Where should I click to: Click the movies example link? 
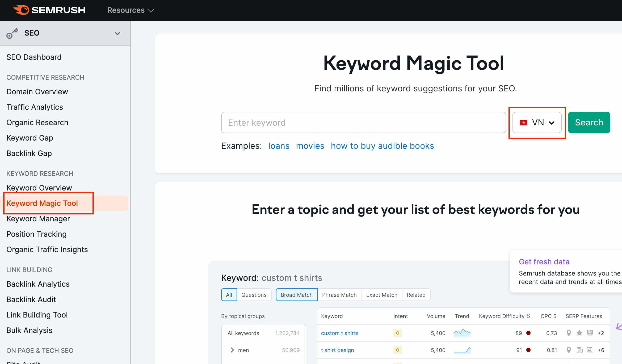tap(310, 146)
